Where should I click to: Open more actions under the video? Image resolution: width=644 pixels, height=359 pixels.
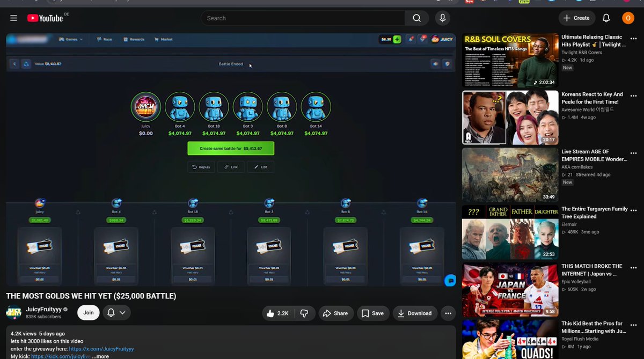click(448, 313)
